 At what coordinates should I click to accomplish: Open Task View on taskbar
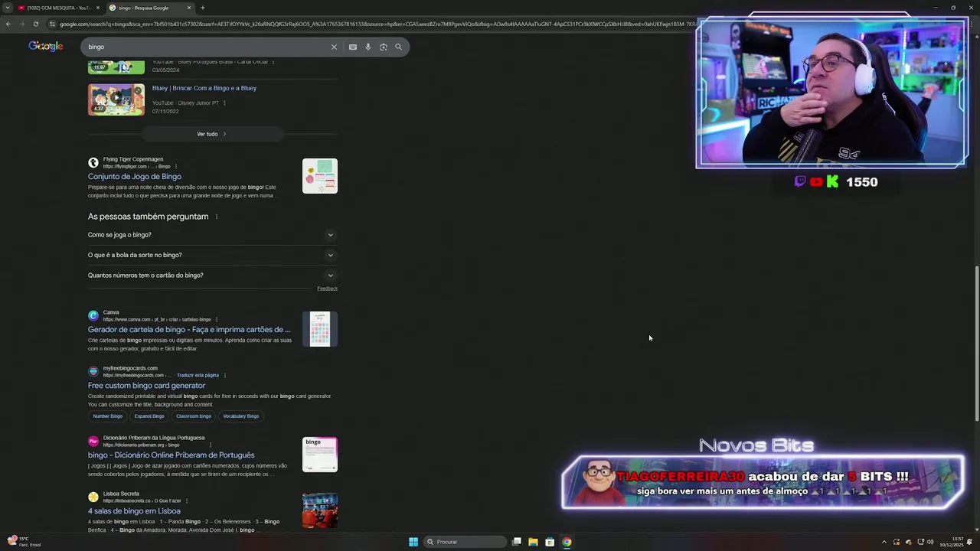517,542
